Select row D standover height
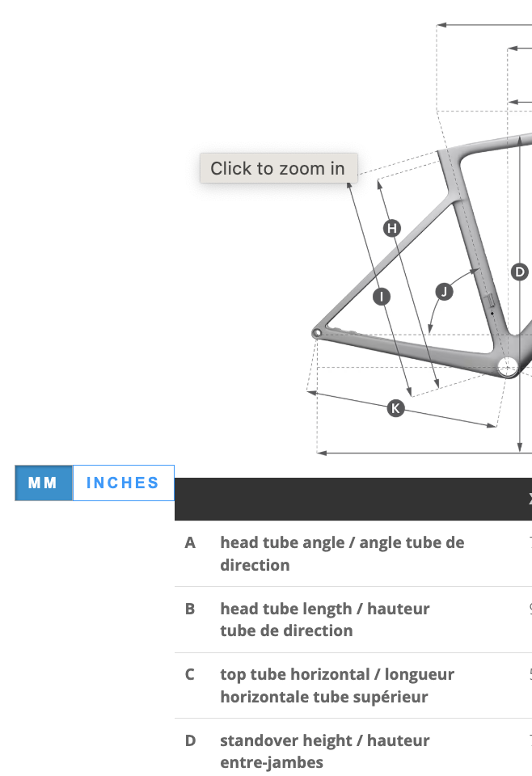Viewport: 532px width, 776px height. (x=353, y=747)
